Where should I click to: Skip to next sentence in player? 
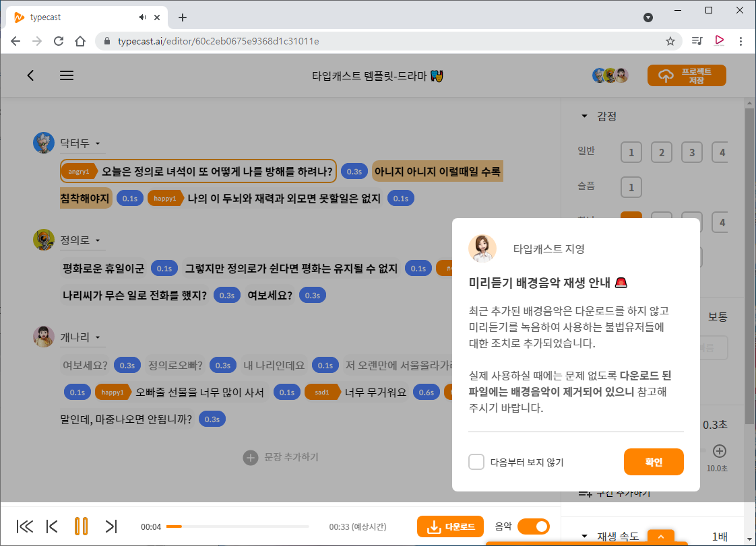click(x=111, y=526)
